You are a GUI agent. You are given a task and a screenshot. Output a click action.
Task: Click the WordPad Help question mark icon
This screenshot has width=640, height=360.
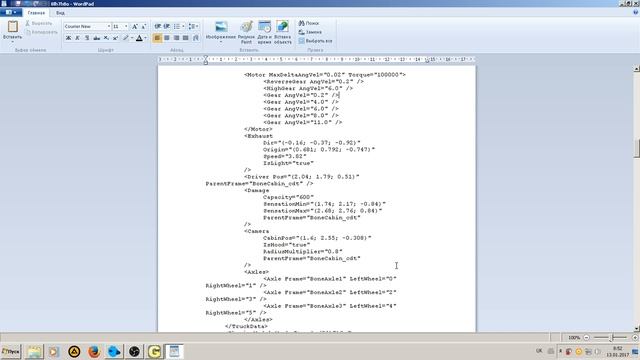636,13
